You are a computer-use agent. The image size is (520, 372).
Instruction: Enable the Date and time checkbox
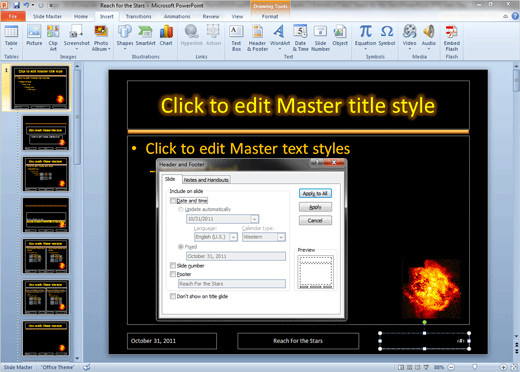point(173,201)
